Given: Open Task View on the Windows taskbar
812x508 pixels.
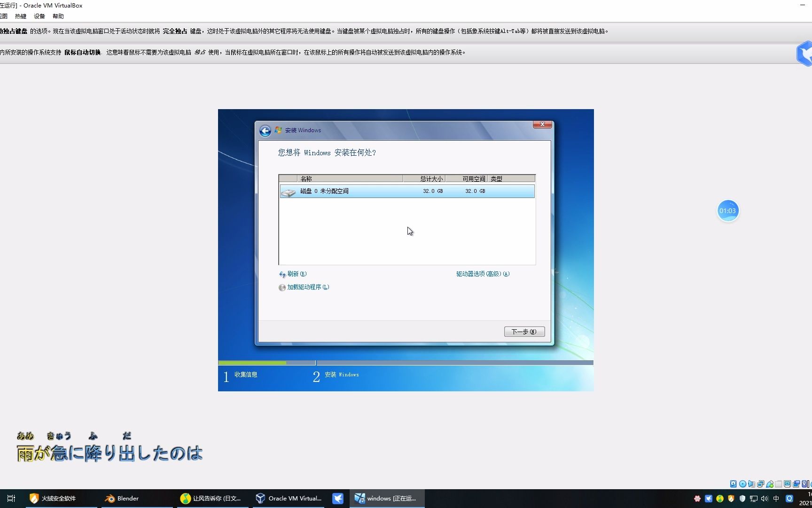Looking at the screenshot, I should click(11, 498).
